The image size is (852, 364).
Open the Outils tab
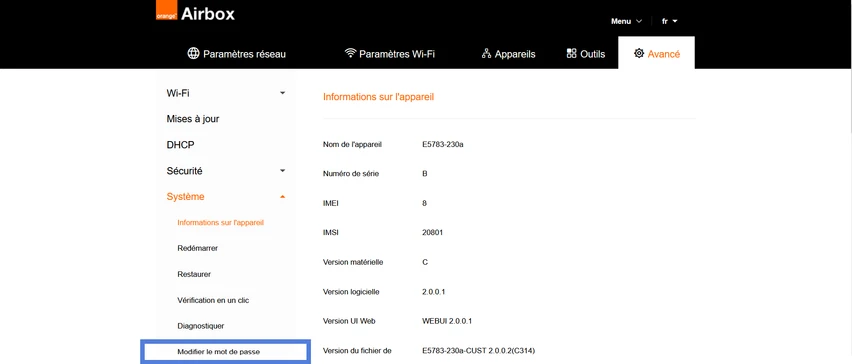click(x=586, y=54)
